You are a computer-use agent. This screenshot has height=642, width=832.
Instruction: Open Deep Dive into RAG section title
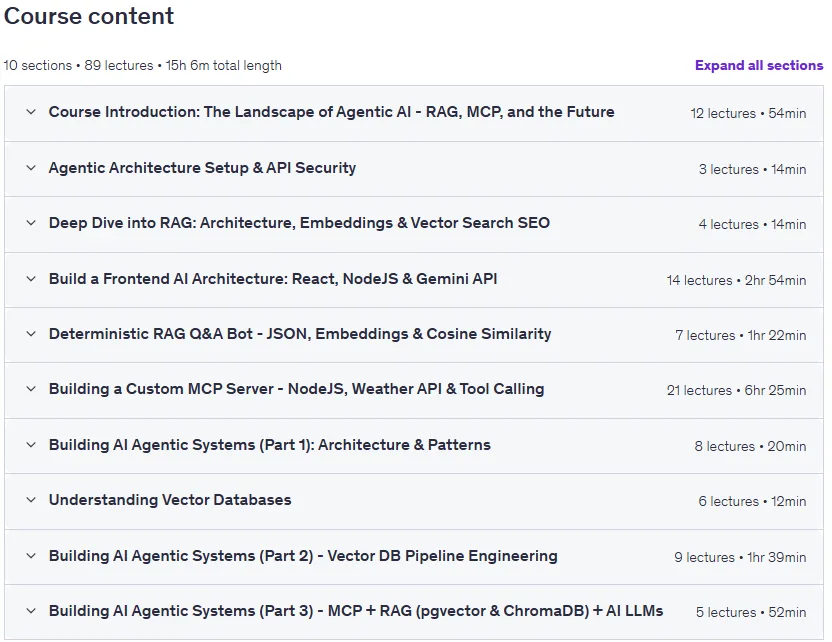pos(299,223)
